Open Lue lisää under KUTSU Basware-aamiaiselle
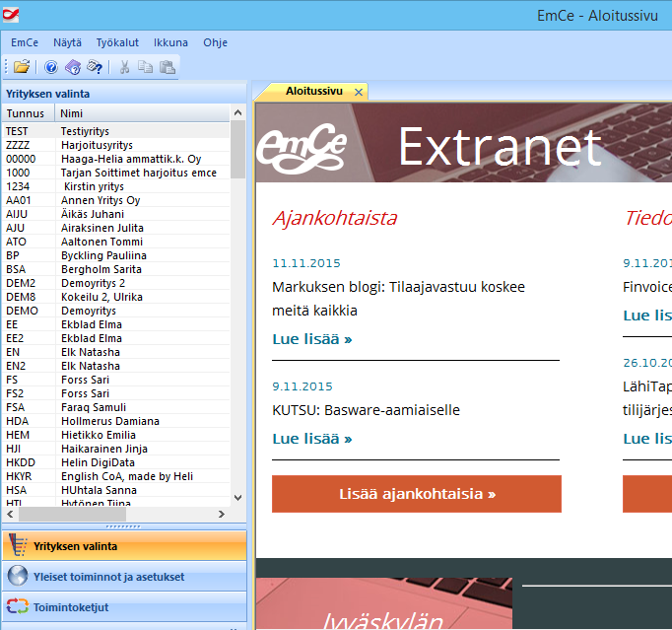This screenshot has width=672, height=630. click(x=312, y=439)
